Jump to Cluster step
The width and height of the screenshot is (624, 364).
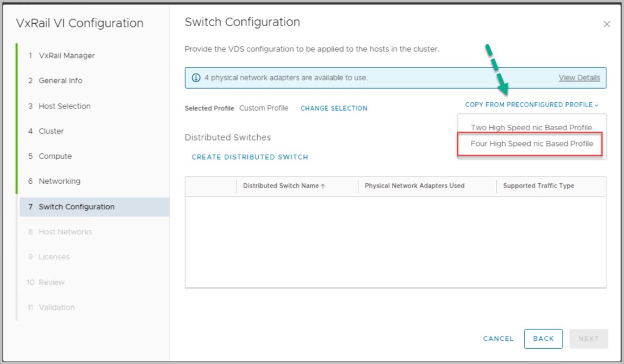pos(51,131)
